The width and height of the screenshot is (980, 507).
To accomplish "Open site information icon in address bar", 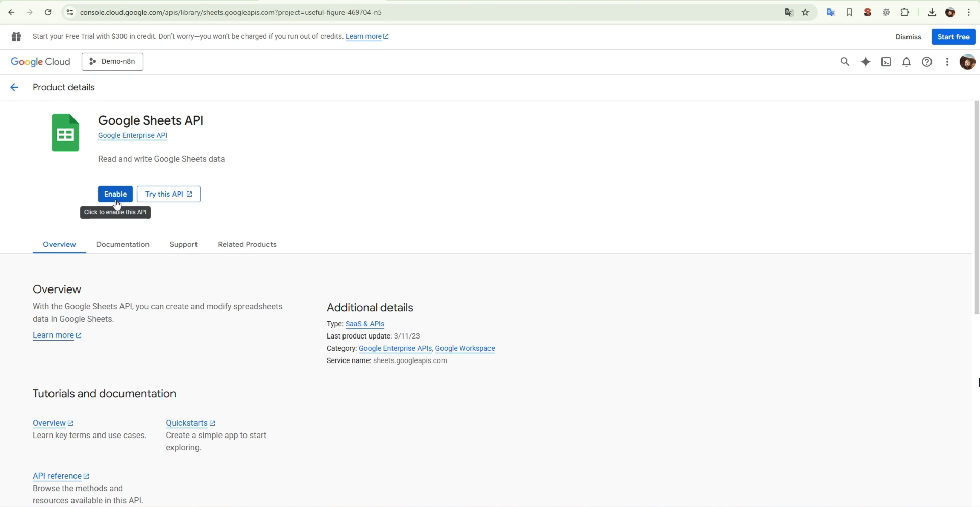I will click(x=70, y=12).
